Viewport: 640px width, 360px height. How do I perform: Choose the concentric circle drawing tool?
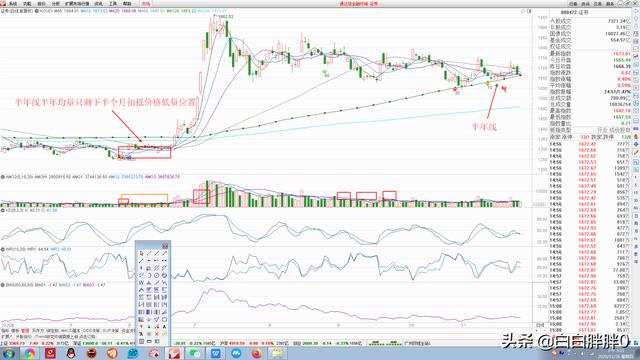pos(156,276)
